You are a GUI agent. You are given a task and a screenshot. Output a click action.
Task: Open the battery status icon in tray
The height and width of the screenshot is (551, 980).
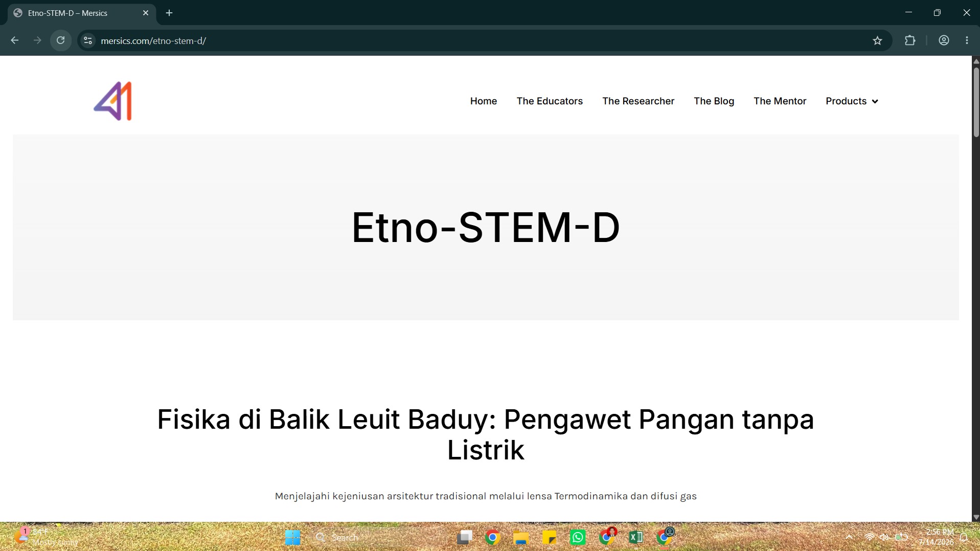[x=901, y=537]
